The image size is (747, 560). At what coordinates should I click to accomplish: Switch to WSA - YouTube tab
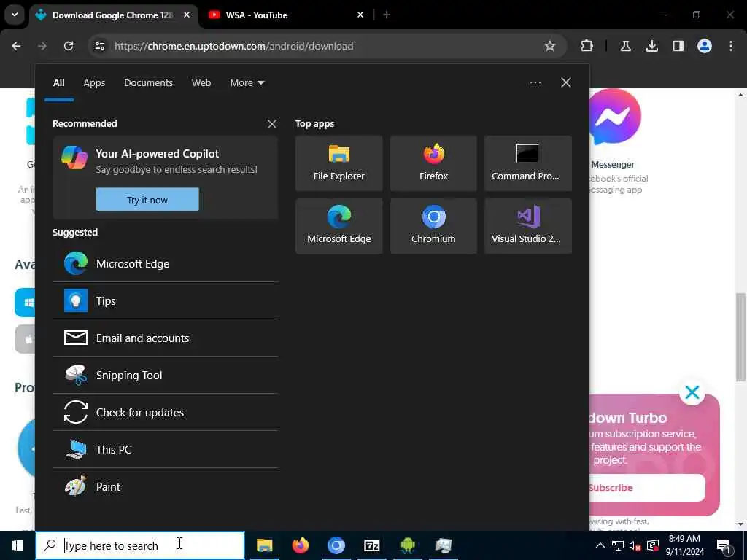pos(286,15)
